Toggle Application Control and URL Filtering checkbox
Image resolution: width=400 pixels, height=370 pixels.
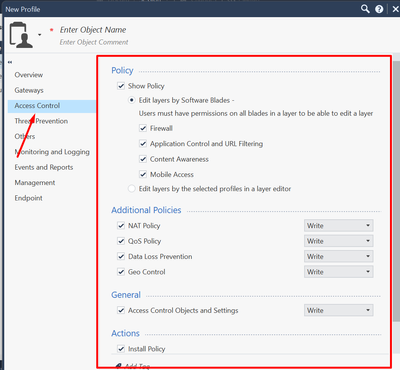(143, 144)
